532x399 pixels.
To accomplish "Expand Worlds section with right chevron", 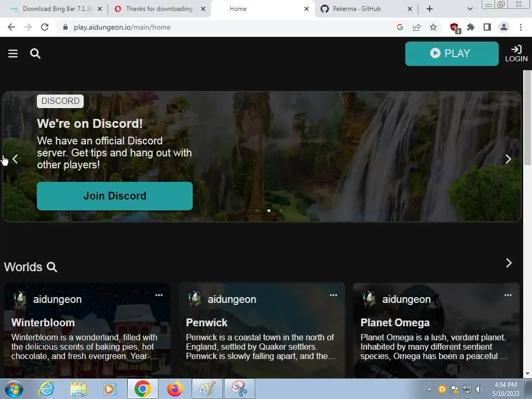I will 509,263.
